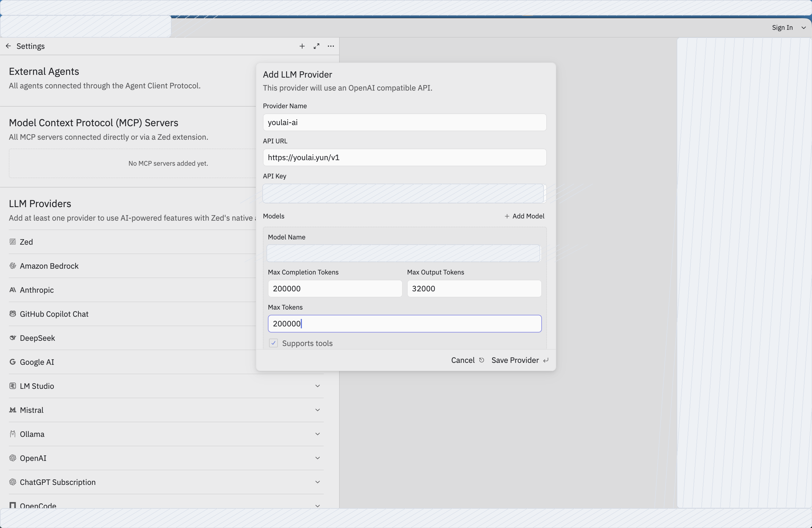Click the OpenCode icon
Image resolution: width=812 pixels, height=528 pixels.
point(13,505)
